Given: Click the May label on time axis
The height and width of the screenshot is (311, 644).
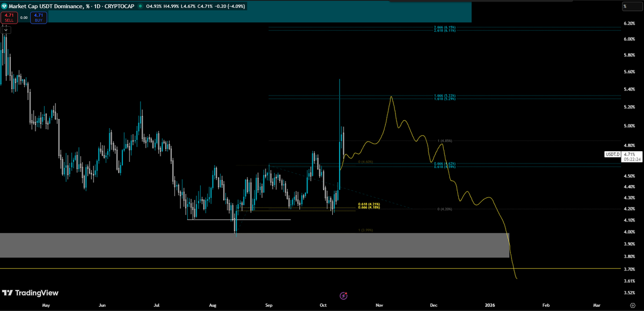Looking at the screenshot, I should 46,305.
